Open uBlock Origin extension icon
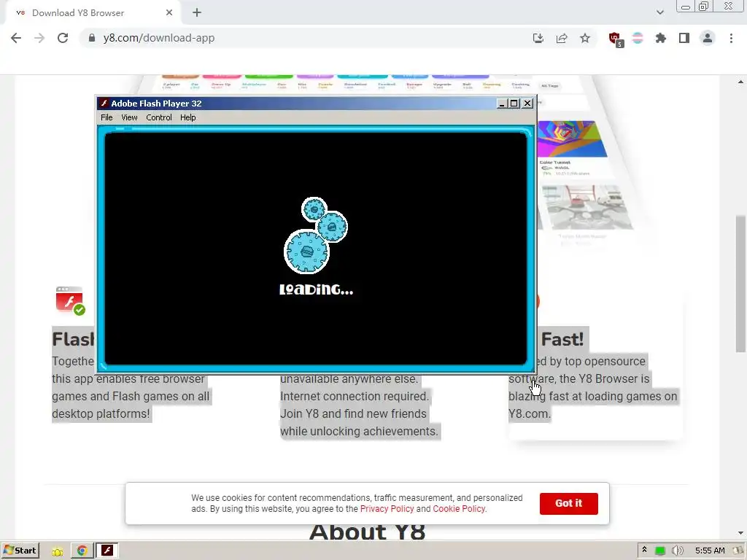 coord(616,39)
